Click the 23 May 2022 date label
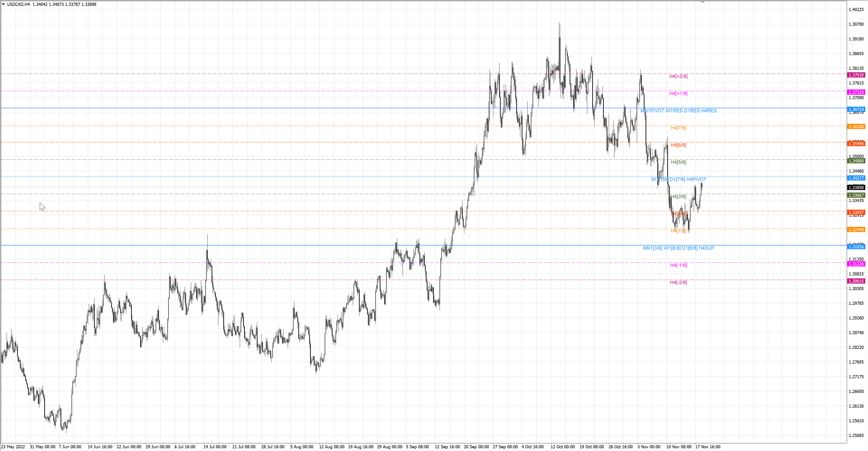 13,447
